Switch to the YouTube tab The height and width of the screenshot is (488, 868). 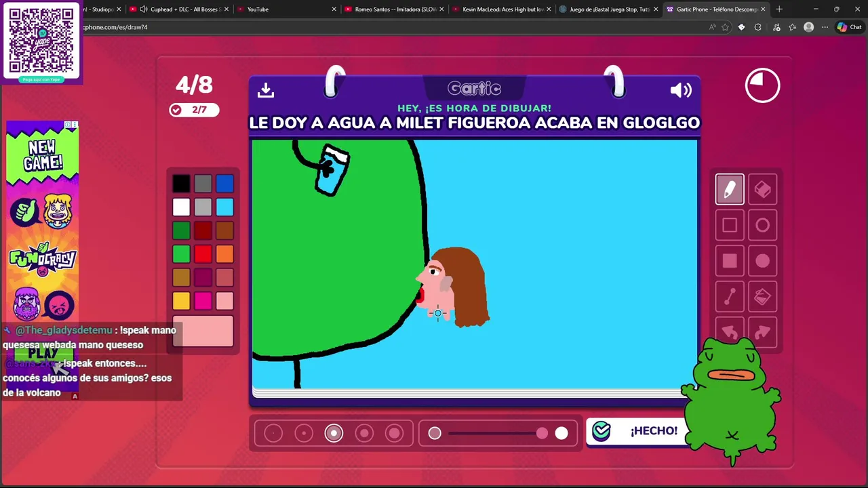pyautogui.click(x=287, y=9)
